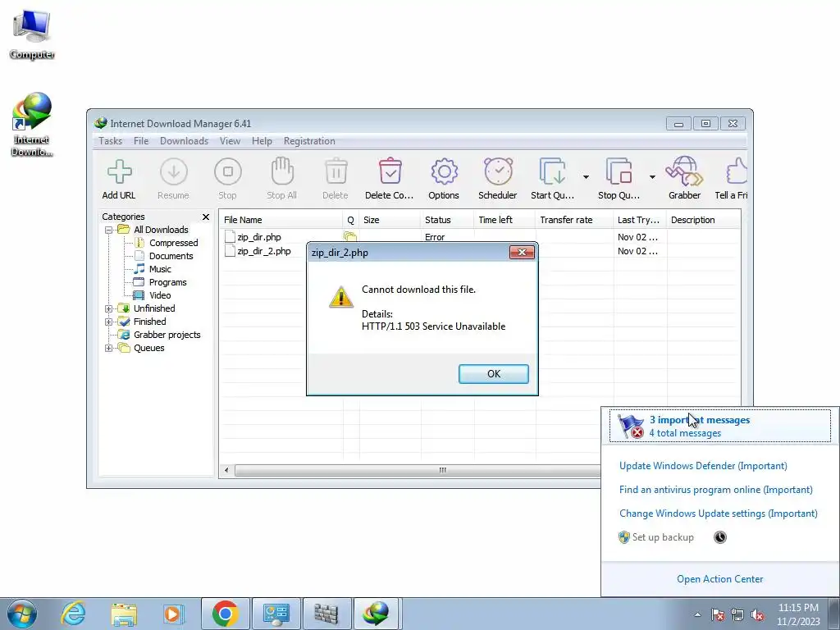840x630 pixels.
Task: Expand the Unfinished category node
Action: coord(109,308)
